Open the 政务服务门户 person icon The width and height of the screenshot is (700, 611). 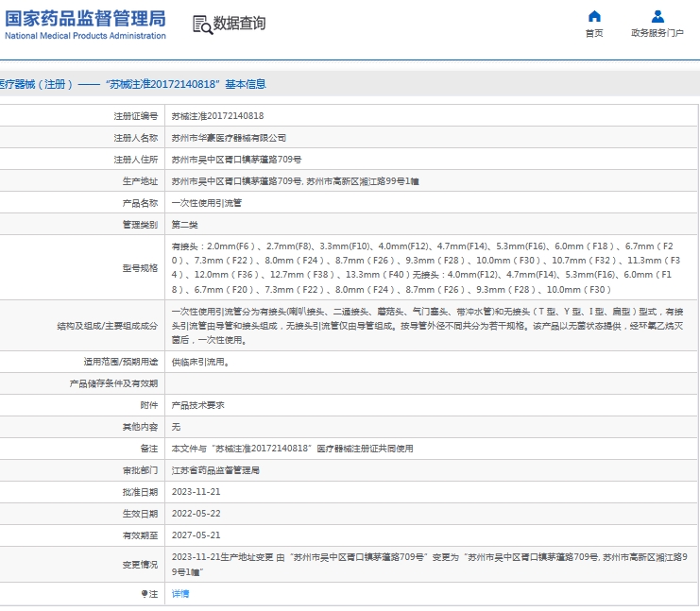point(657,16)
